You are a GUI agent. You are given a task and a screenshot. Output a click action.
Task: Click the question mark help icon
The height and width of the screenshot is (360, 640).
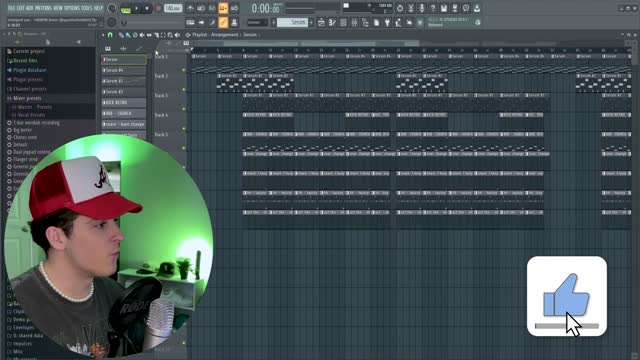[x=433, y=8]
